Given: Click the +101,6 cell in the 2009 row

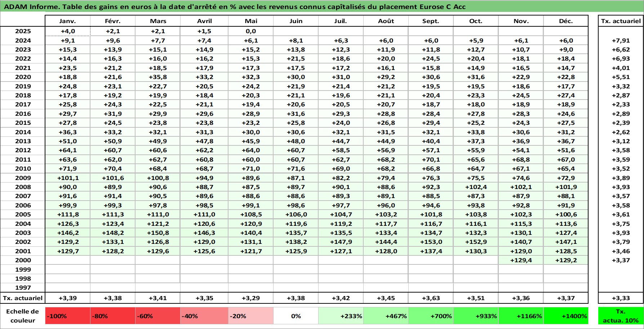Looking at the screenshot, I should (x=113, y=178).
